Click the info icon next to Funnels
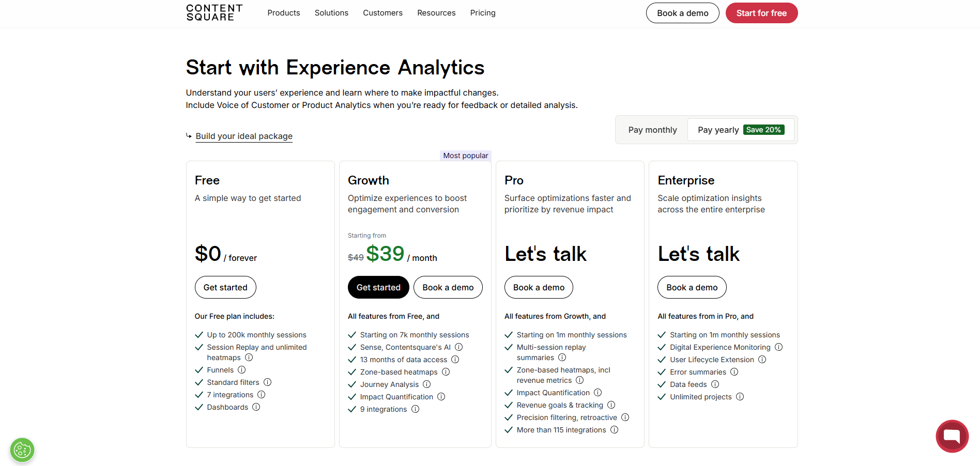Image resolution: width=980 pixels, height=466 pixels. 241,370
